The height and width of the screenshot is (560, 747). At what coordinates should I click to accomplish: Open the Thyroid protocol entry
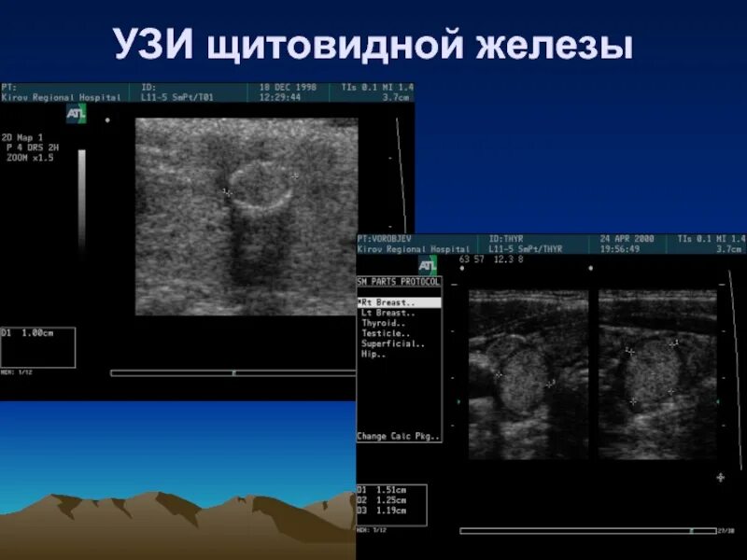click(383, 323)
